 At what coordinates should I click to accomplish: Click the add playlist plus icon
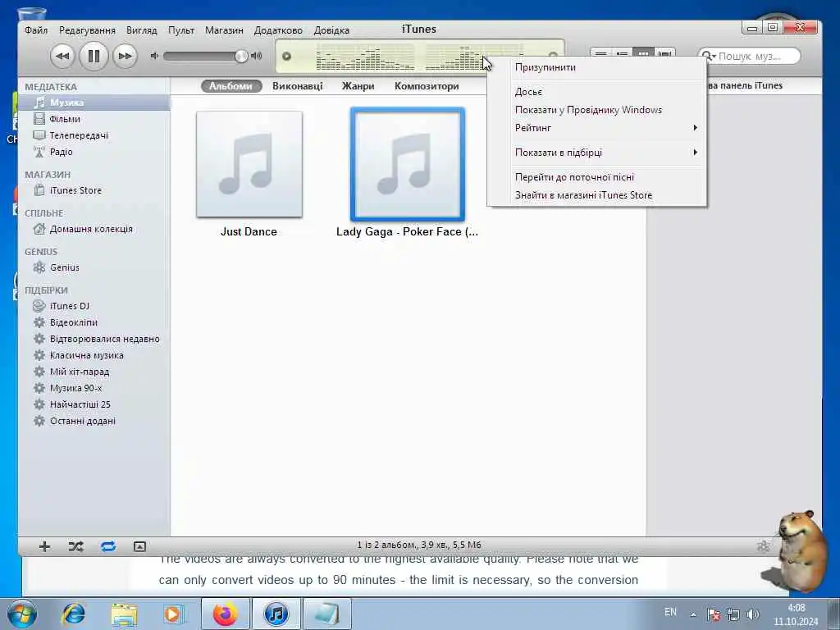click(44, 546)
